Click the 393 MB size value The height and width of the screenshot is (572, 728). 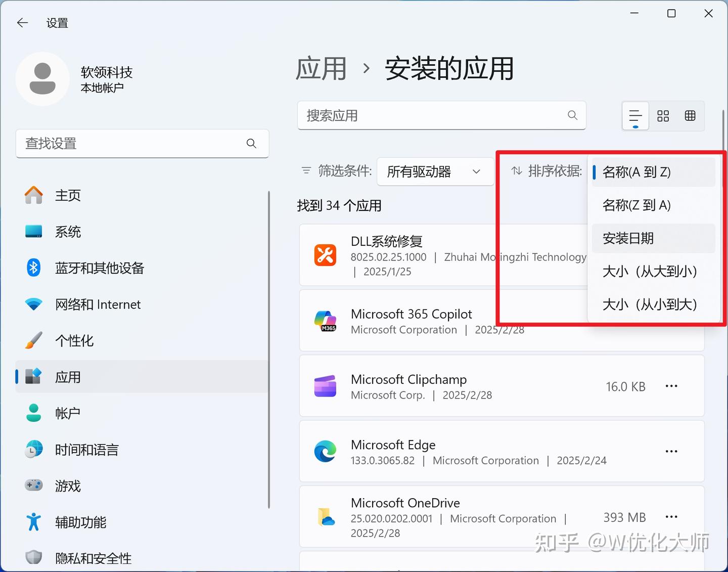pyautogui.click(x=625, y=517)
